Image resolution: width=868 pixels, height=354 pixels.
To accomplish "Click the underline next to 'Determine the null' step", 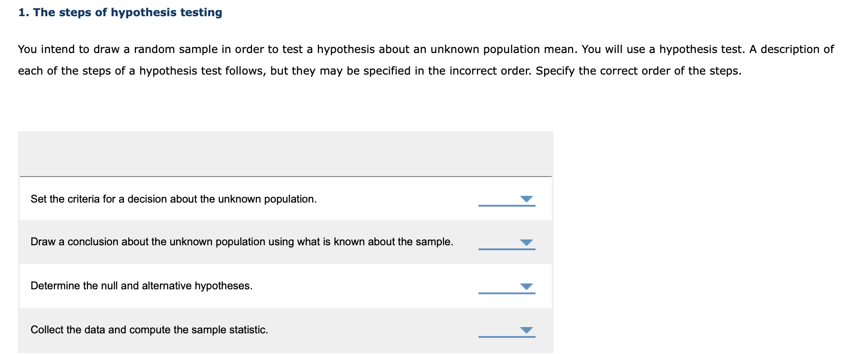I will pos(506,294).
